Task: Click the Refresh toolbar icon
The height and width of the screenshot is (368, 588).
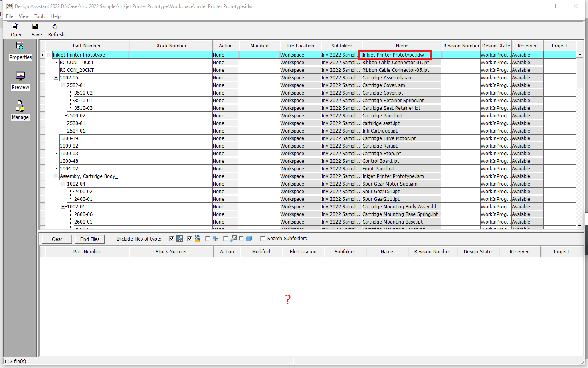Action: tap(56, 28)
